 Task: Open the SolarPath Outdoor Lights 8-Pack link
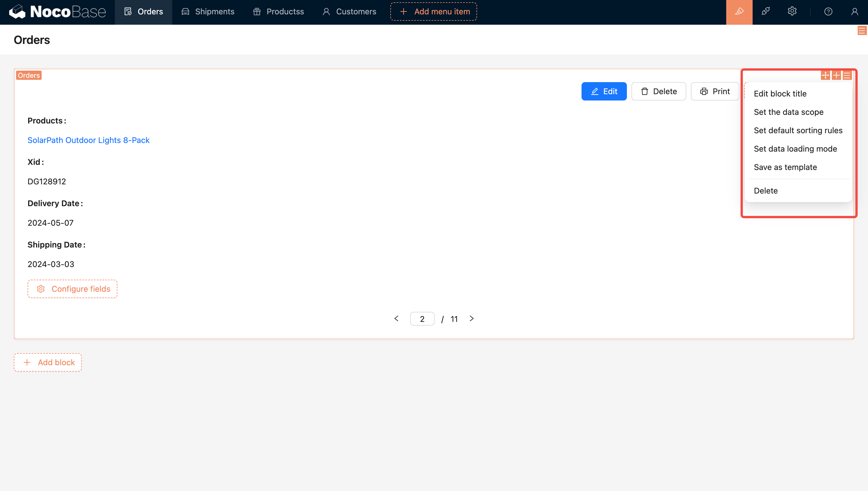point(88,140)
